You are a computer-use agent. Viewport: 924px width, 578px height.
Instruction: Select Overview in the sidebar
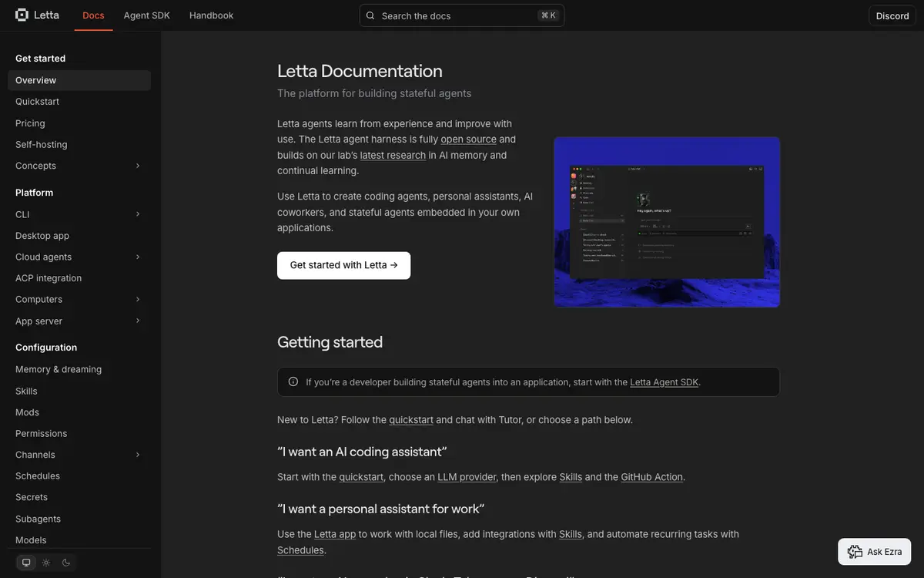click(79, 80)
